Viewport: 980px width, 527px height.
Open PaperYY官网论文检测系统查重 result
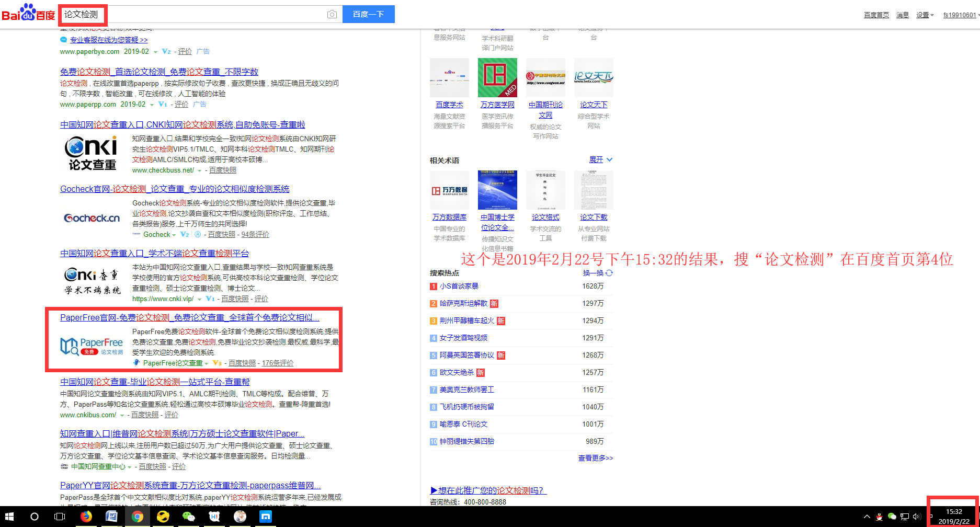pos(190,485)
